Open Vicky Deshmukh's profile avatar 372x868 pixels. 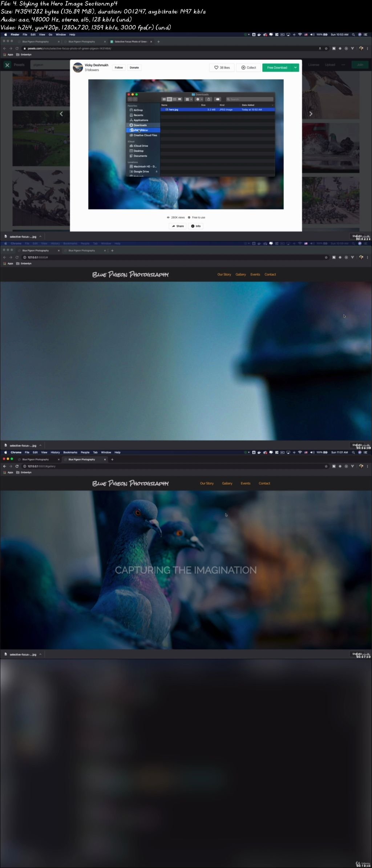pos(78,67)
